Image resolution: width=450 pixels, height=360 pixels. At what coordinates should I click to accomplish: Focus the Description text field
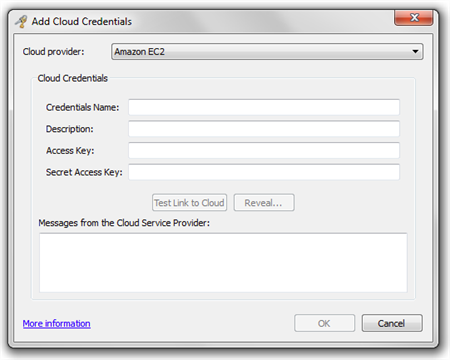point(264,129)
